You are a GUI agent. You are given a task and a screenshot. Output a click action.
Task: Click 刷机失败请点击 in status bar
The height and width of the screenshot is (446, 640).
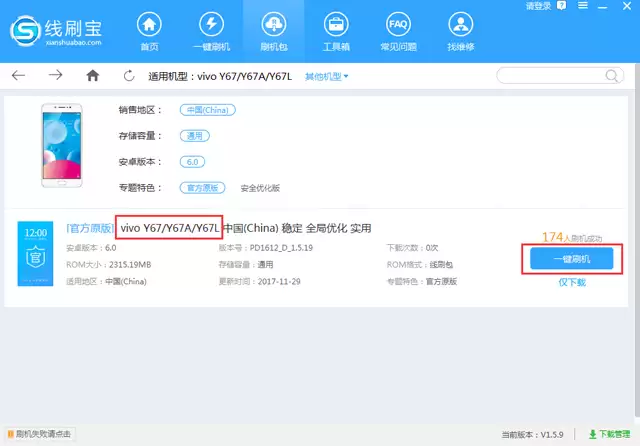[x=40, y=434]
